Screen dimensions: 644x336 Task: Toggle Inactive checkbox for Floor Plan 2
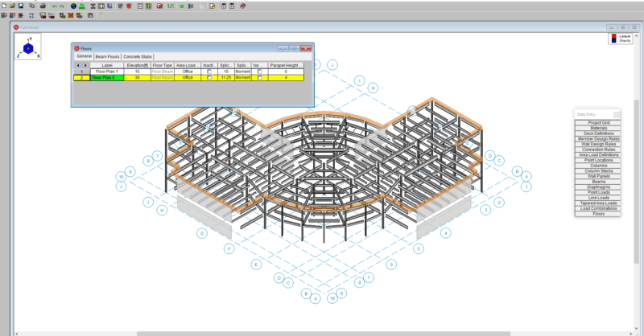pos(209,78)
